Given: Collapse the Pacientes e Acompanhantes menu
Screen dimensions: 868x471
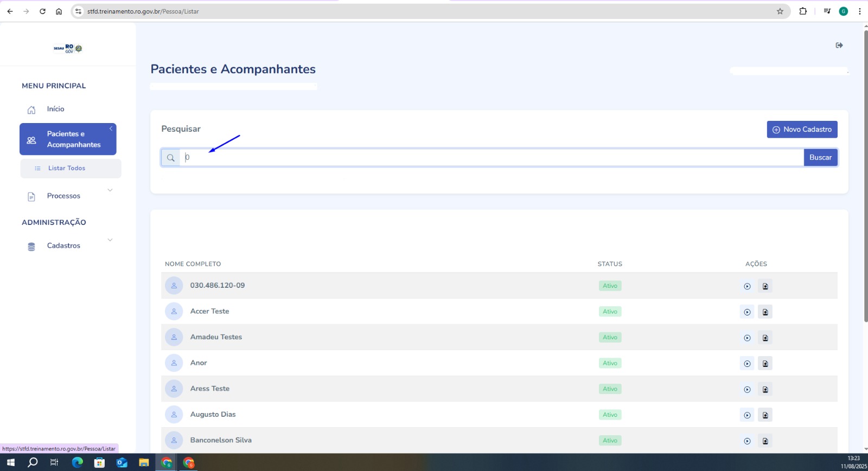Looking at the screenshot, I should pyautogui.click(x=111, y=129).
